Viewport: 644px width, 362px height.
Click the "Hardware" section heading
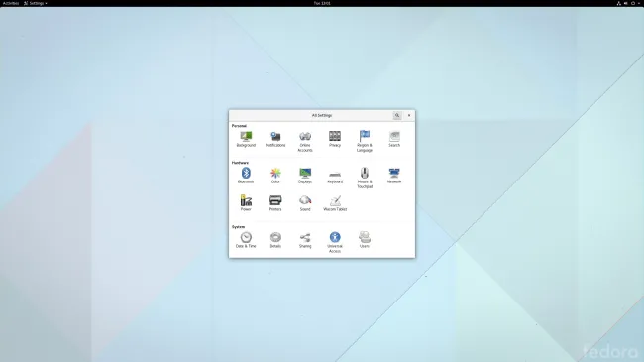point(240,163)
